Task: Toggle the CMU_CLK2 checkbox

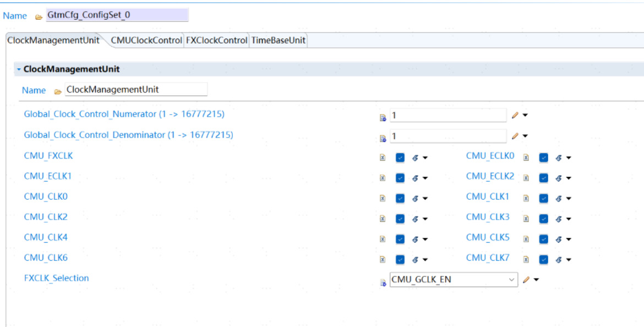Action: [x=400, y=219]
